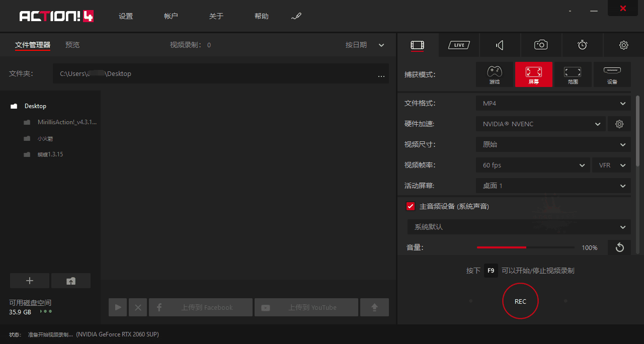Switch to the 预览 tab
The image size is (644, 344).
[72, 45]
